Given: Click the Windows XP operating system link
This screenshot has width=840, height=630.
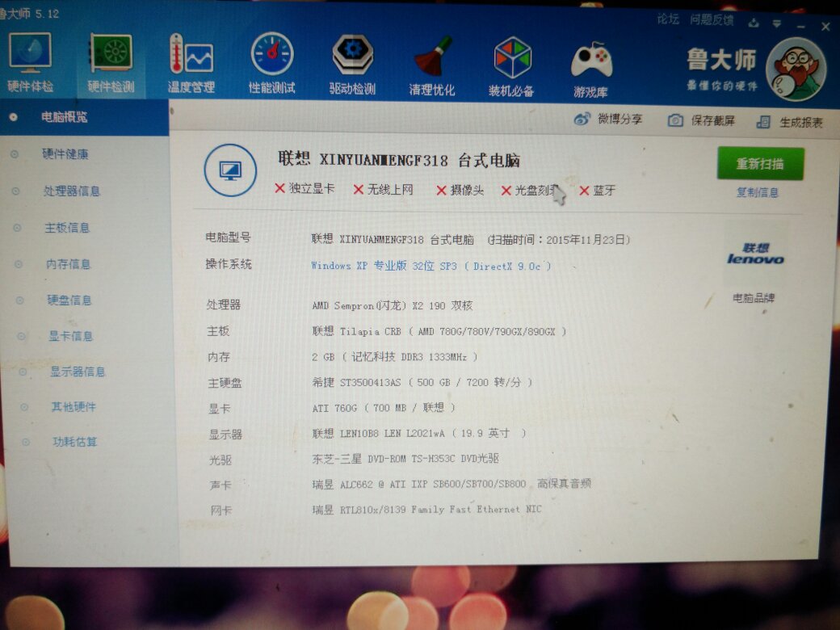Looking at the screenshot, I should pos(431,266).
